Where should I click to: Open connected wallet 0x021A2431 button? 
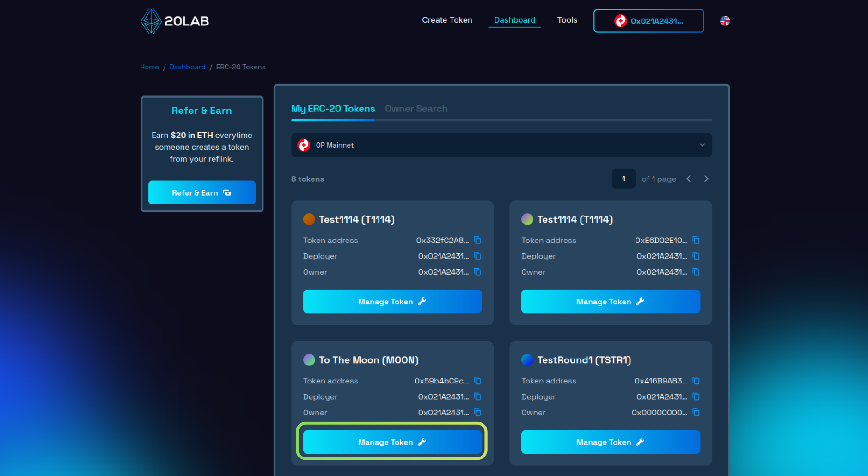648,21
